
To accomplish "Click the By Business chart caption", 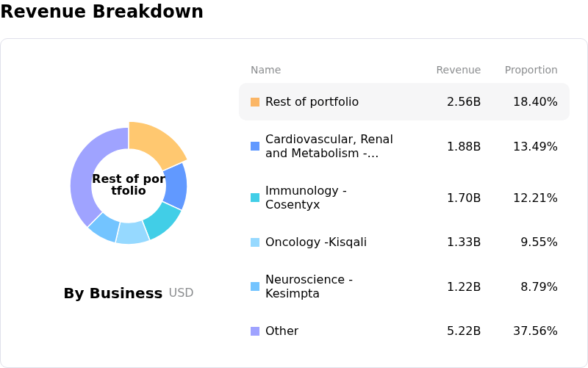I will tap(112, 294).
